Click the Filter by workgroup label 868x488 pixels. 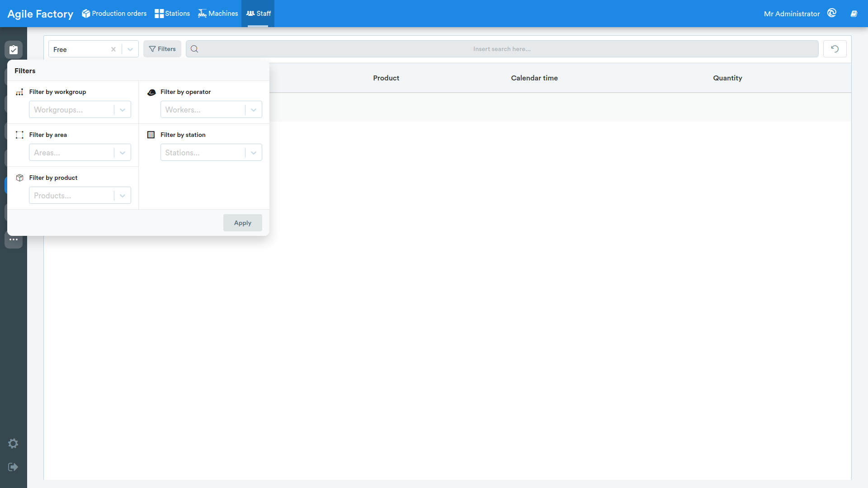[x=57, y=92]
